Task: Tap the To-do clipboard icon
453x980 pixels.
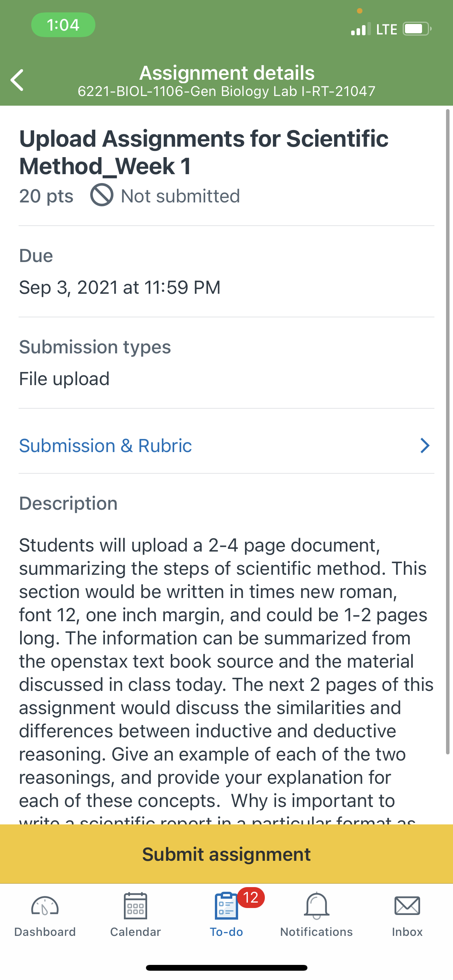Action: pyautogui.click(x=226, y=906)
